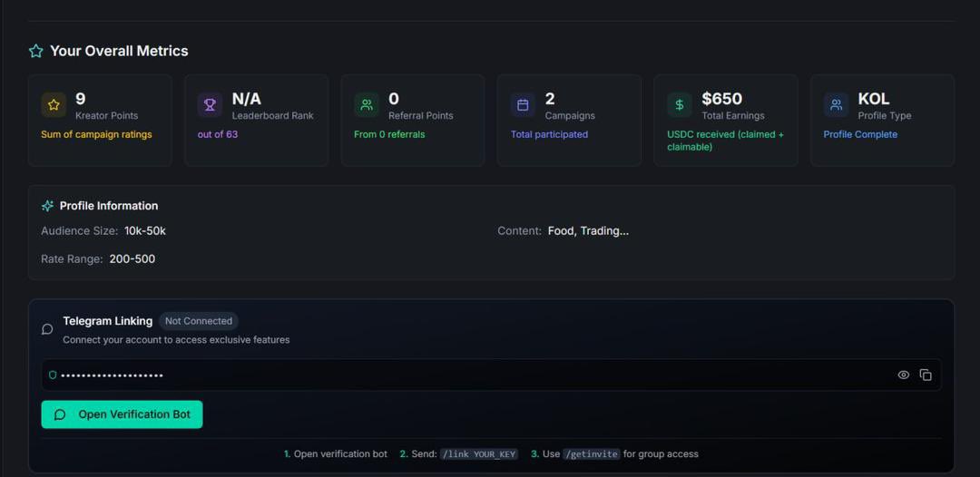This screenshot has width=980, height=477.
Task: Click the 'out of 63' text
Action: tap(218, 134)
